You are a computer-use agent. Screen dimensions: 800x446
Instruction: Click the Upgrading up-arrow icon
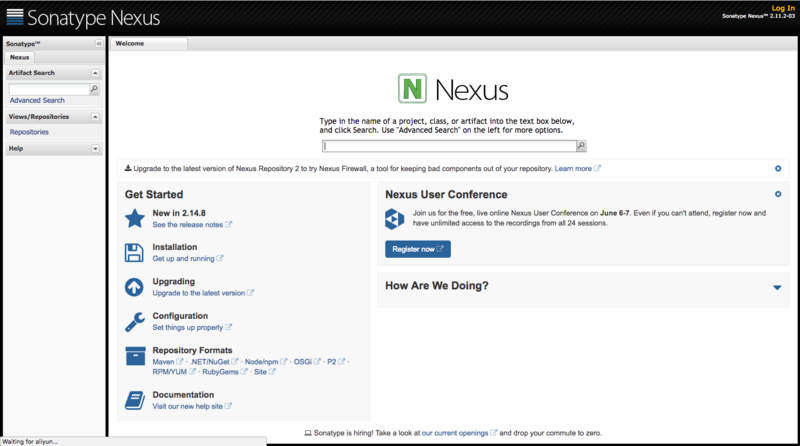[135, 287]
